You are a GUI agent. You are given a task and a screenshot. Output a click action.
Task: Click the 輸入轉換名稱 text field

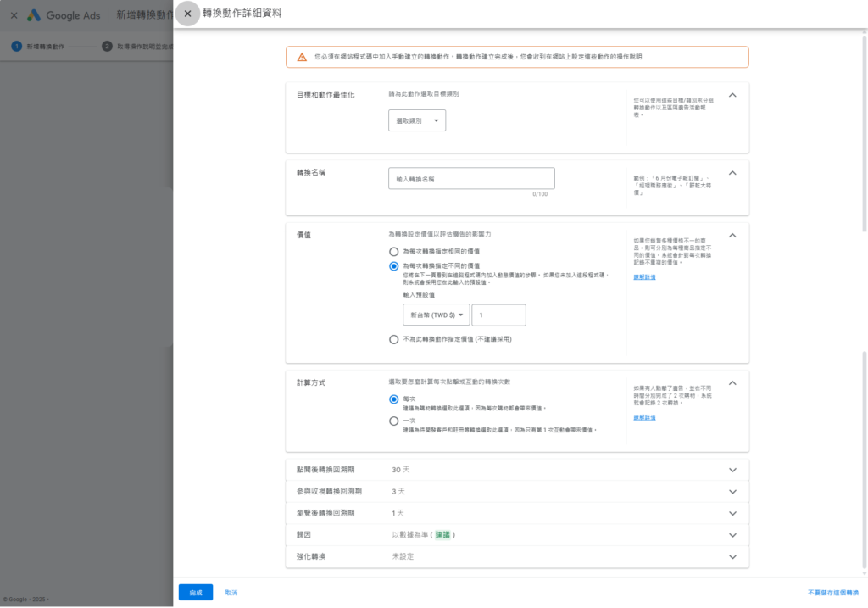471,179
